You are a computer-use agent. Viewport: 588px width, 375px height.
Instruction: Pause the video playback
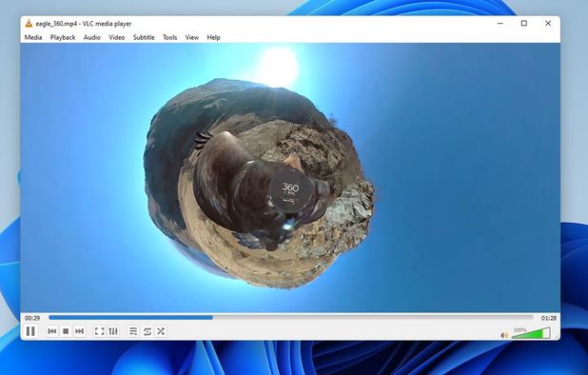pos(30,331)
